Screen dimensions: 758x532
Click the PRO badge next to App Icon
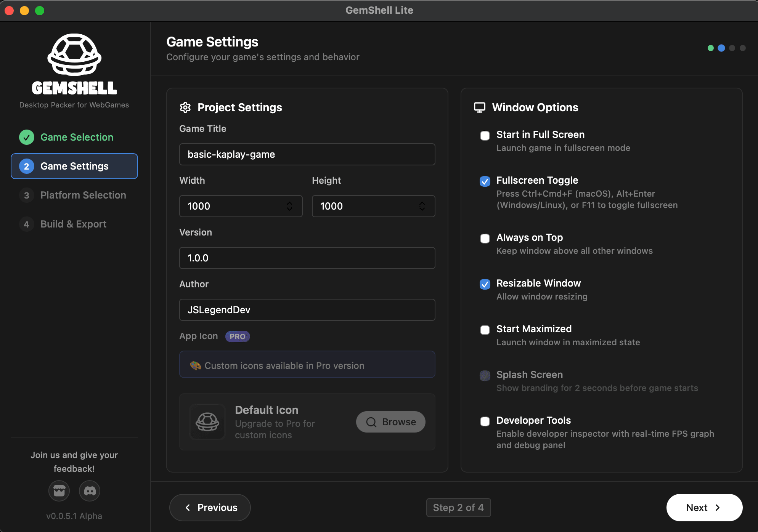[x=238, y=337]
